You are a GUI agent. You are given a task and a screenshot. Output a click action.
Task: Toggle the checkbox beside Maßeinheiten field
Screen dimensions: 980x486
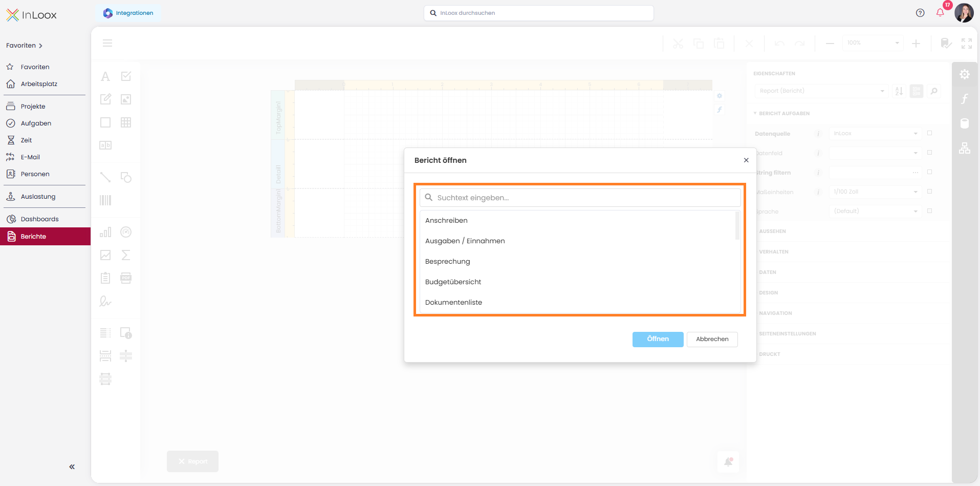point(930,192)
